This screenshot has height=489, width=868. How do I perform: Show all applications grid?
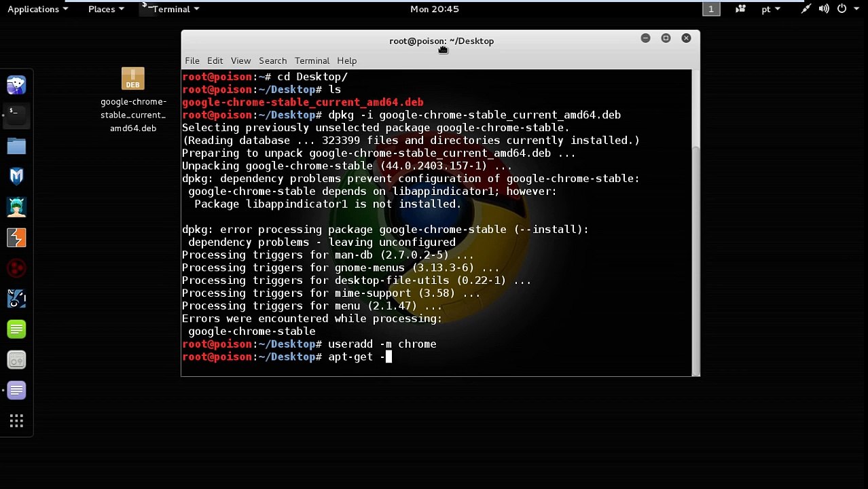coord(16,421)
